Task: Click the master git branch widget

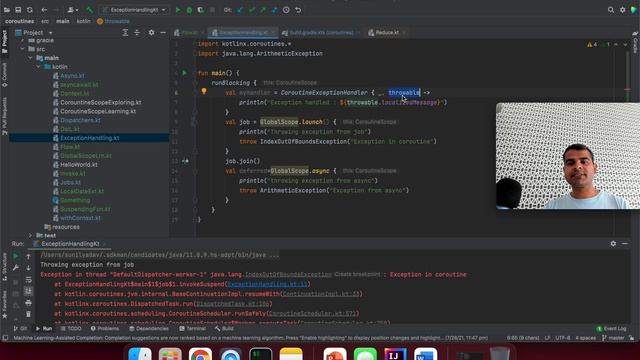Action: pyautogui.click(x=613, y=338)
